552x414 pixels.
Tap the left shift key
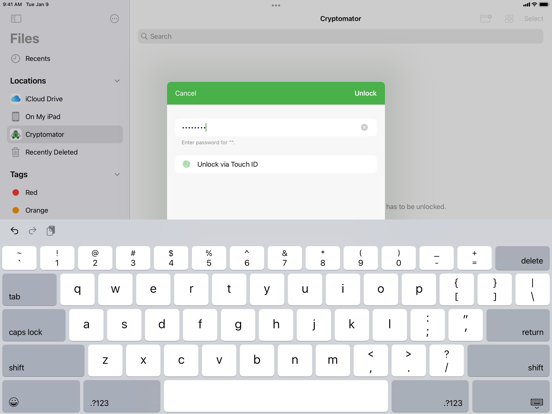[x=43, y=360]
